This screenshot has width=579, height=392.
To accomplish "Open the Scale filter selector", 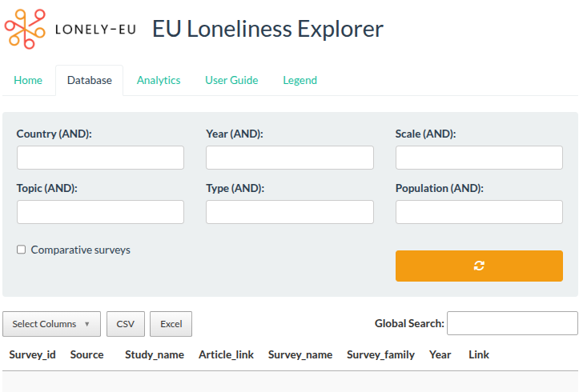I will click(479, 158).
